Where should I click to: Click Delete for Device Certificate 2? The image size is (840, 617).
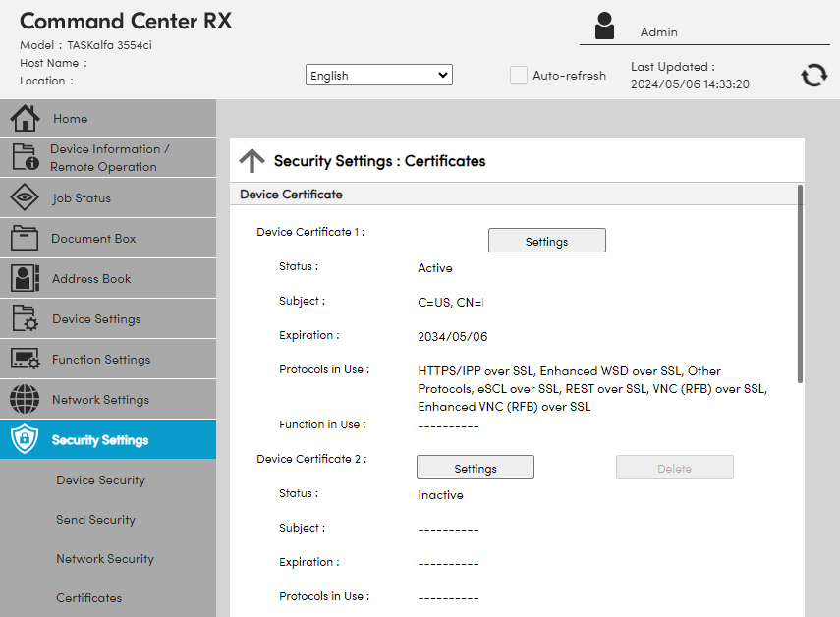point(675,468)
